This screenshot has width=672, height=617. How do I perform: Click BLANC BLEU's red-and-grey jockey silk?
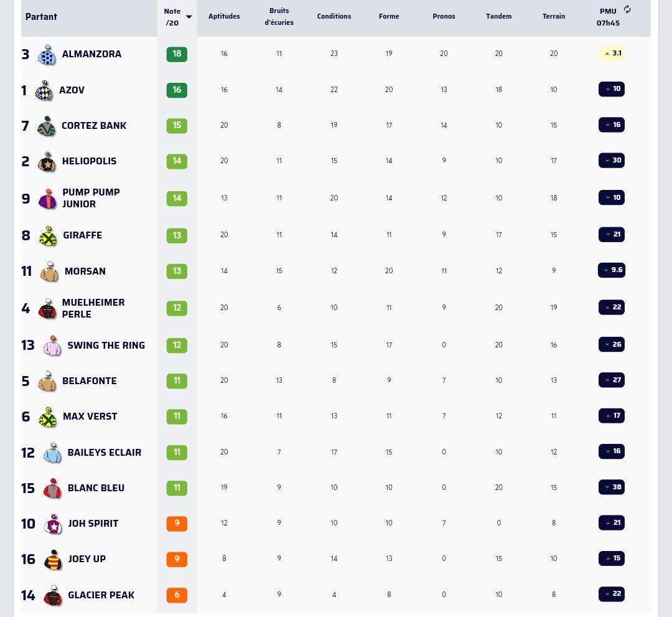pyautogui.click(x=52, y=488)
